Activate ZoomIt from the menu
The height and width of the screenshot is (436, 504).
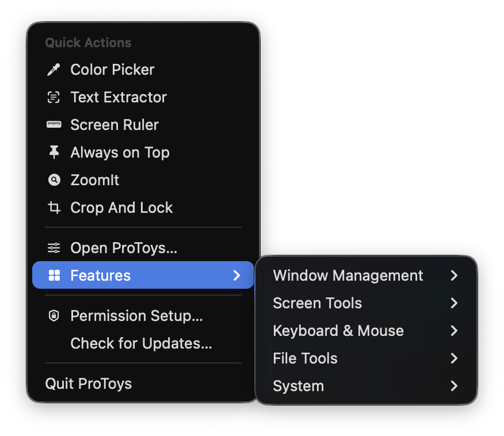click(x=143, y=180)
